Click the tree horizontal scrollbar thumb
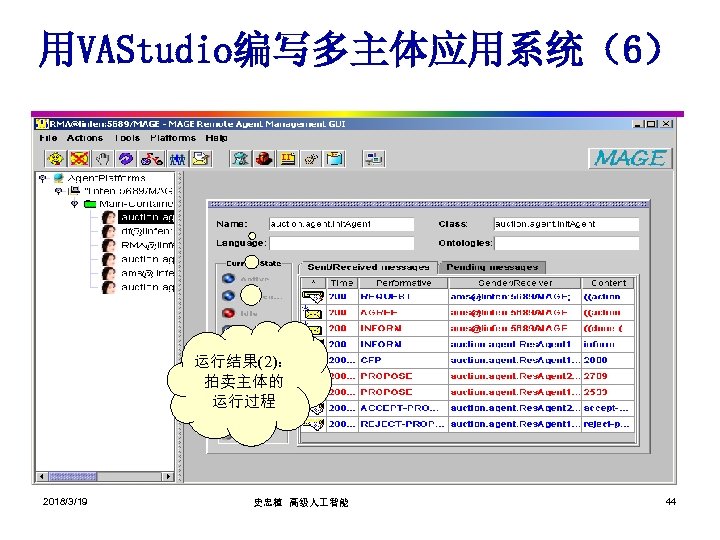The image size is (720, 540). click(73, 476)
